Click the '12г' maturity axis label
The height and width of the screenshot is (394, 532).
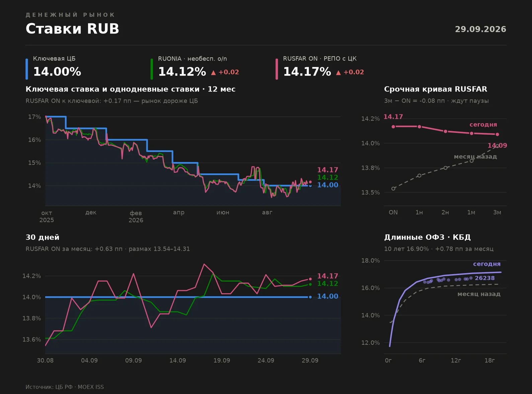(x=456, y=361)
